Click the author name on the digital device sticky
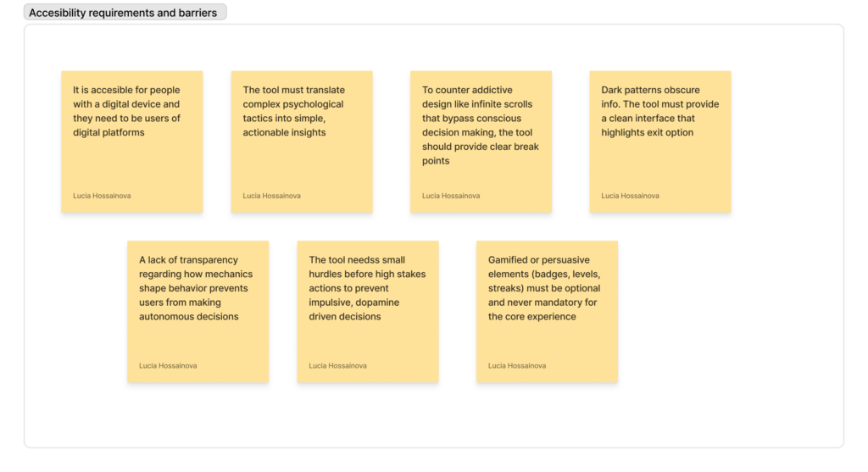The width and height of the screenshot is (868, 472). click(x=102, y=196)
